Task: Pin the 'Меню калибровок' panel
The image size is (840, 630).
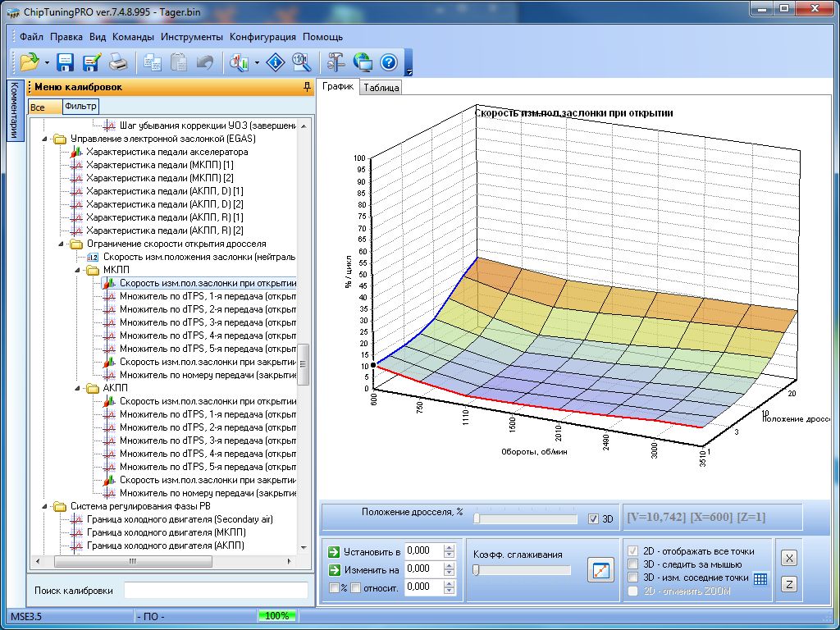Action: [x=308, y=87]
